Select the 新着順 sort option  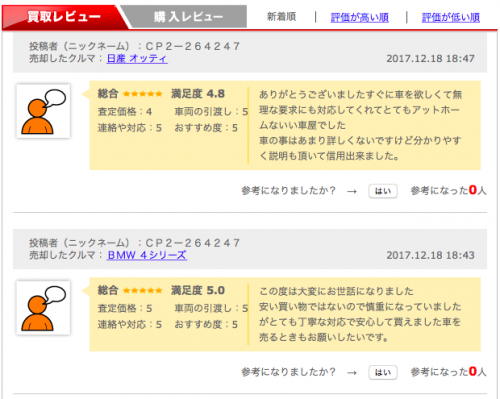point(281,17)
